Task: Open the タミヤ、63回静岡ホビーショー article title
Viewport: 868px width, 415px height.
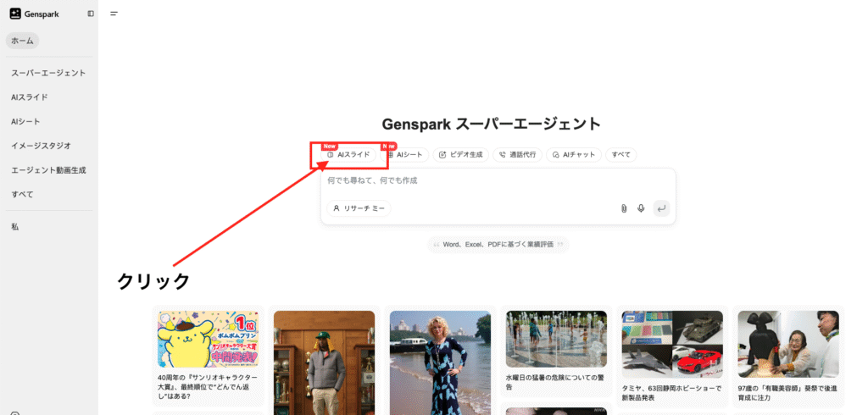Action: [672, 394]
